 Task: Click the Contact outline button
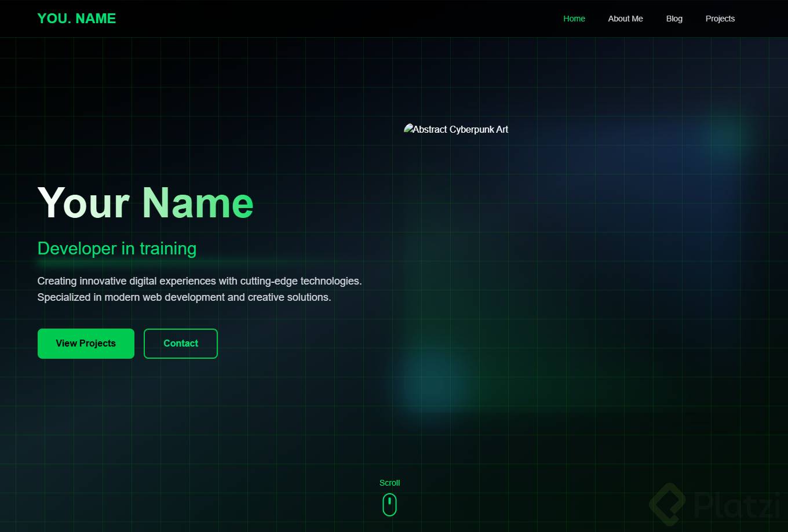pyautogui.click(x=181, y=344)
